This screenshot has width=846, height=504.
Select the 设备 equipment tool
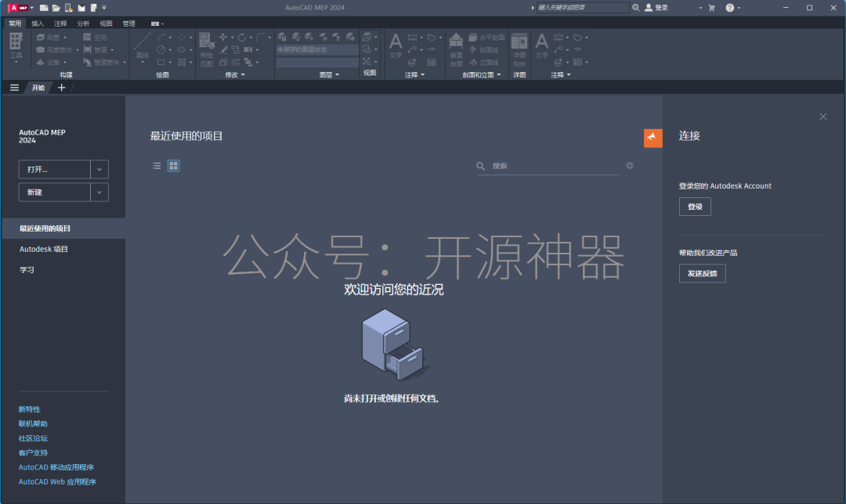[x=49, y=62]
